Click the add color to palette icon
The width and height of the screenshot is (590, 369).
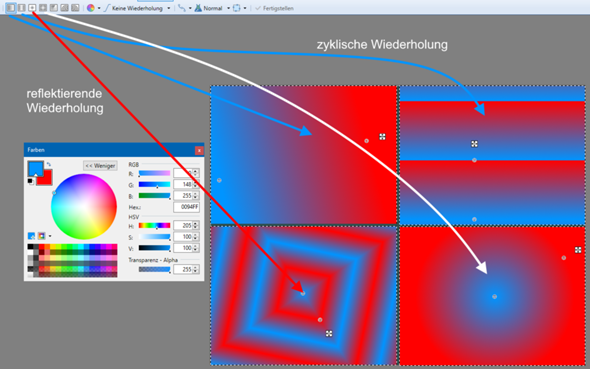click(32, 236)
